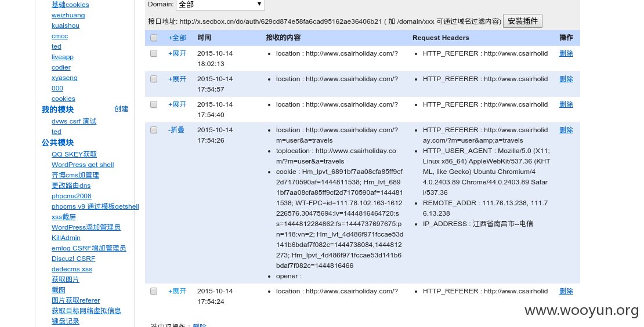Screen dimensions: 644x327
Task: Click the 安装插件 button
Action: coord(522,21)
